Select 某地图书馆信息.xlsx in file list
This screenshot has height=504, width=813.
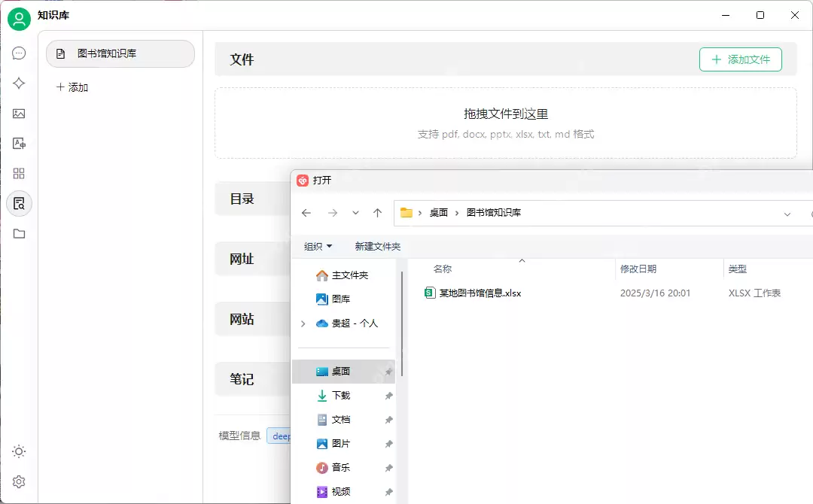480,293
